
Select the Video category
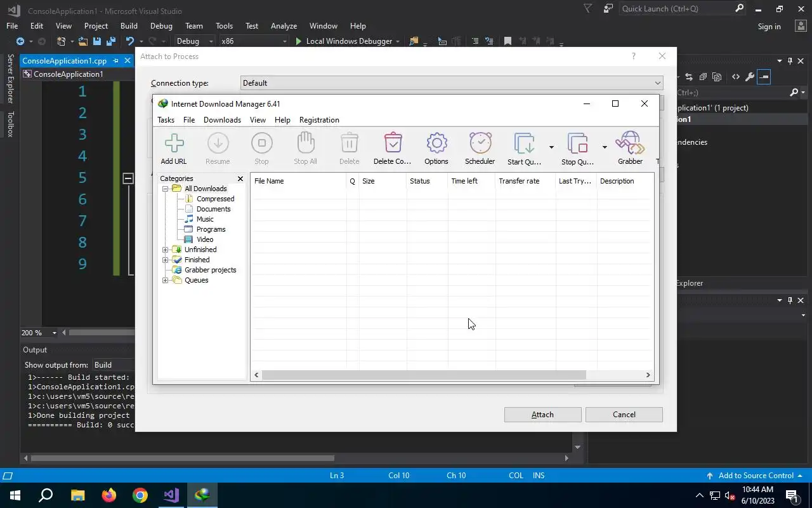205,239
